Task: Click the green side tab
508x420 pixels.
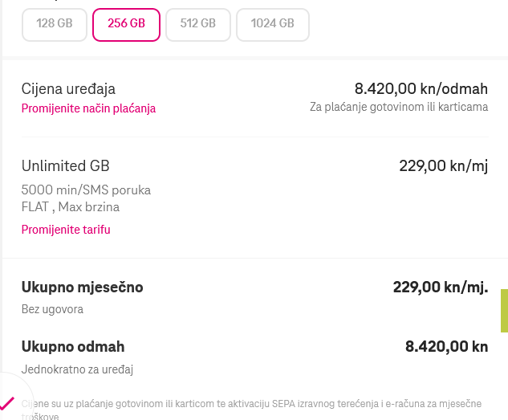Action: pyautogui.click(x=504, y=311)
